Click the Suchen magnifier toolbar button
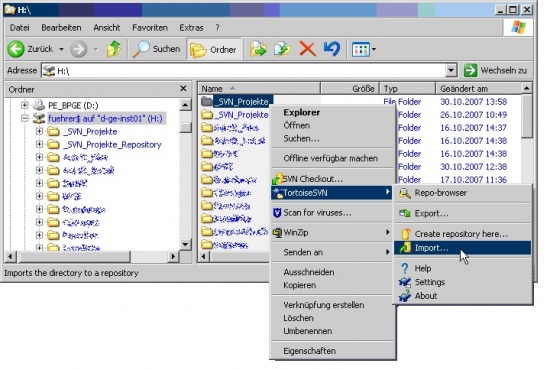Viewport: 550px width, 370px height. (156, 49)
